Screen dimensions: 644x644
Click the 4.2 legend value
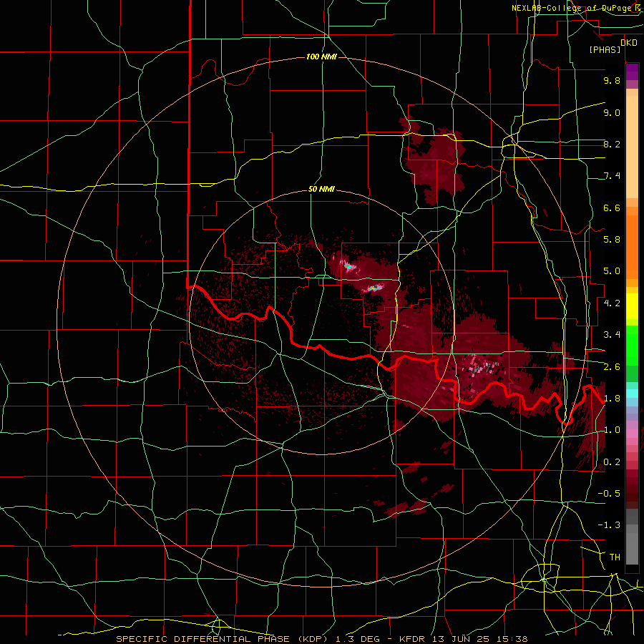612,303
